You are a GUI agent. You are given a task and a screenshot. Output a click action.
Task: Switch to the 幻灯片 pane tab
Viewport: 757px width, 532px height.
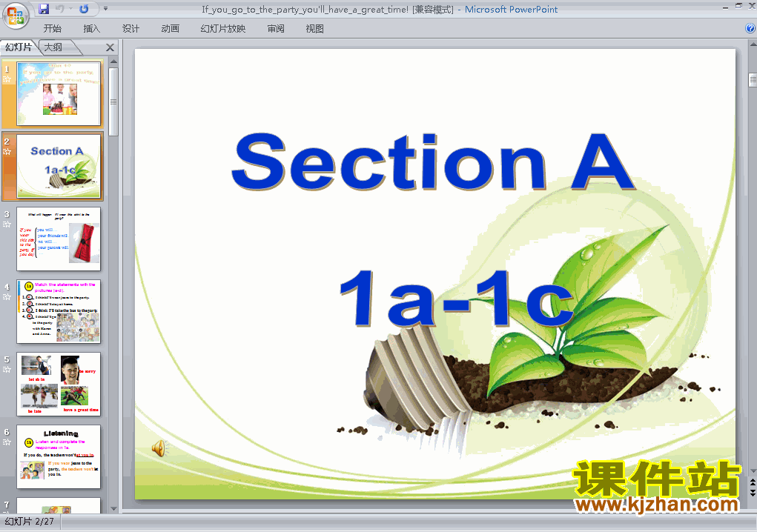[x=19, y=47]
